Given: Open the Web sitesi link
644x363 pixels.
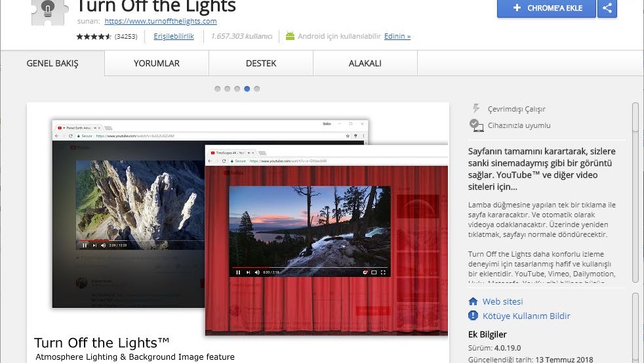Looking at the screenshot, I should 503,302.
